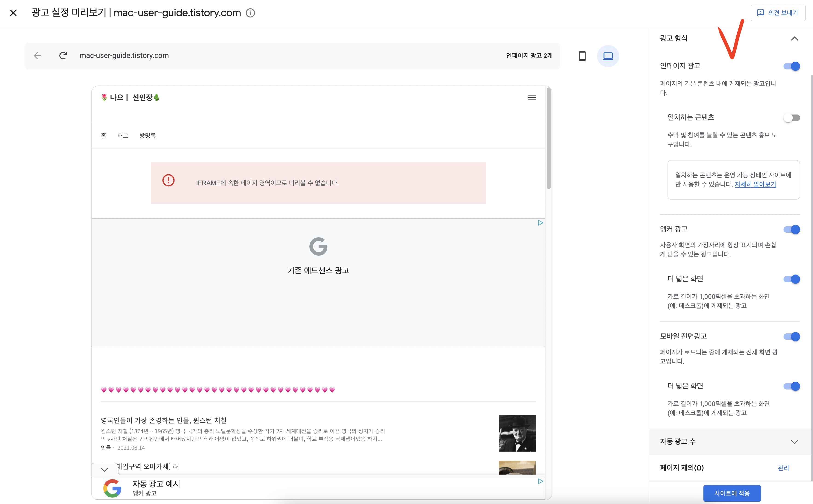Open the Winston Churchill post thumbnail
Viewport: 813px width, 504px height.
tap(517, 433)
